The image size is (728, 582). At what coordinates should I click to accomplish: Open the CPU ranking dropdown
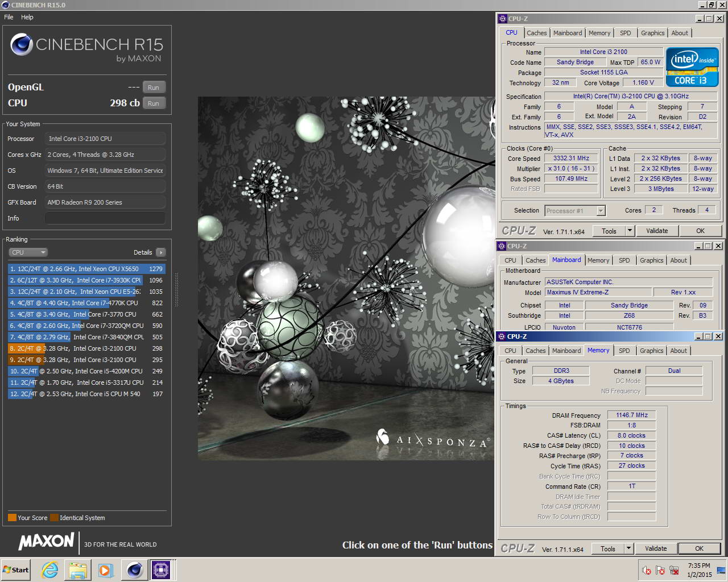click(x=28, y=252)
